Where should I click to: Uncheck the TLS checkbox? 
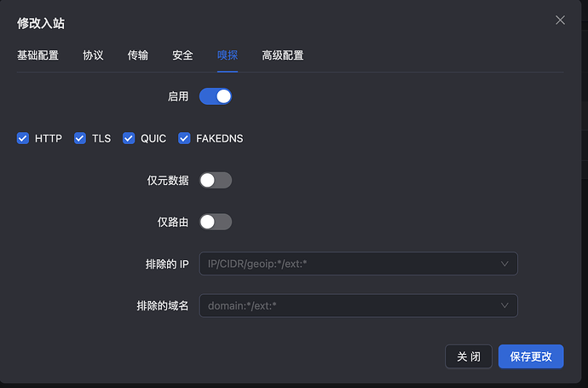click(80, 138)
